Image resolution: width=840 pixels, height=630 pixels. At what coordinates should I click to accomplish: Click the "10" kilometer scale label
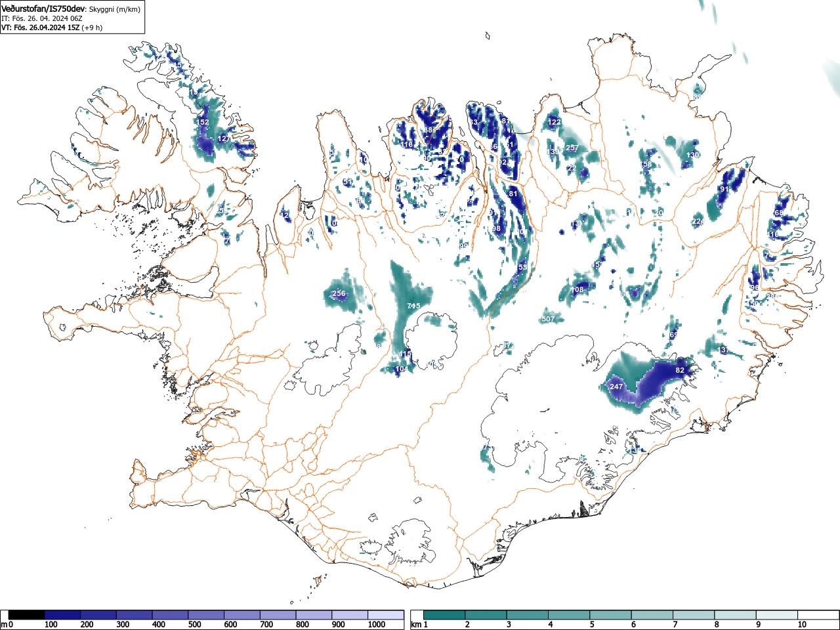point(802,625)
